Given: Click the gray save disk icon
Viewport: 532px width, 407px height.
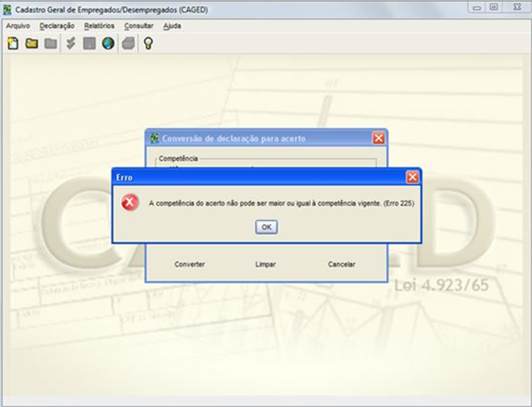Looking at the screenshot, I should [x=90, y=43].
